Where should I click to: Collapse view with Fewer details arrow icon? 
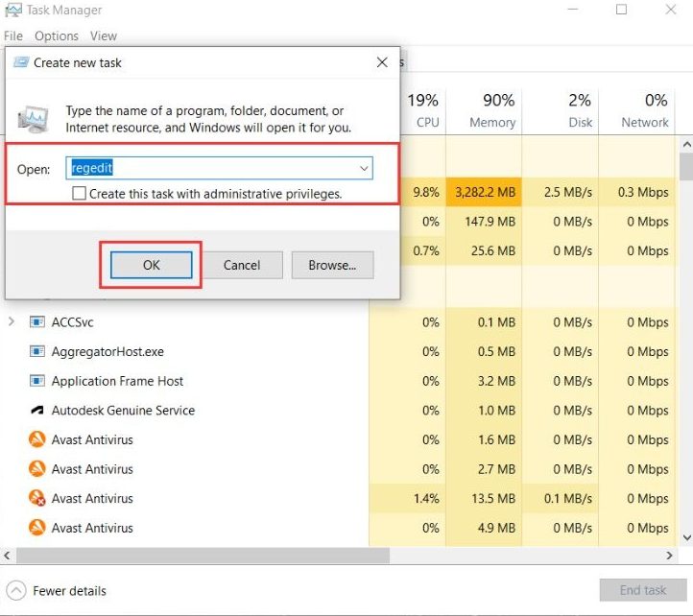[16, 590]
